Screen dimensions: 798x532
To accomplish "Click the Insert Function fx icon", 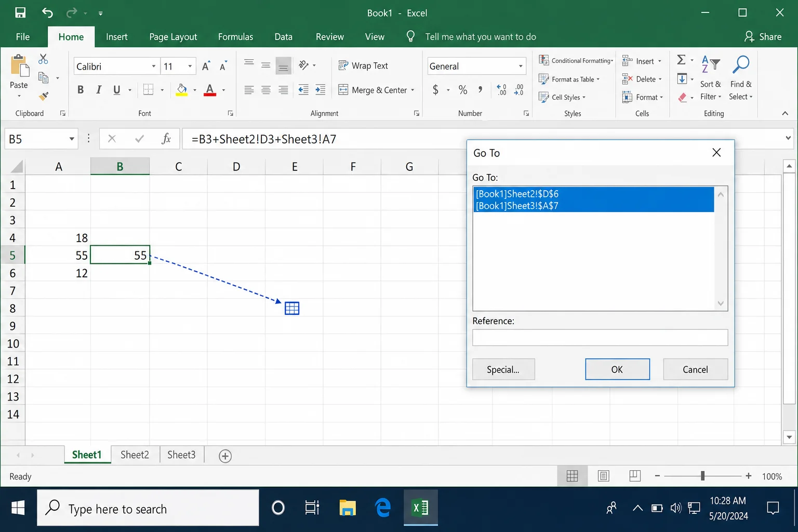I will [166, 139].
